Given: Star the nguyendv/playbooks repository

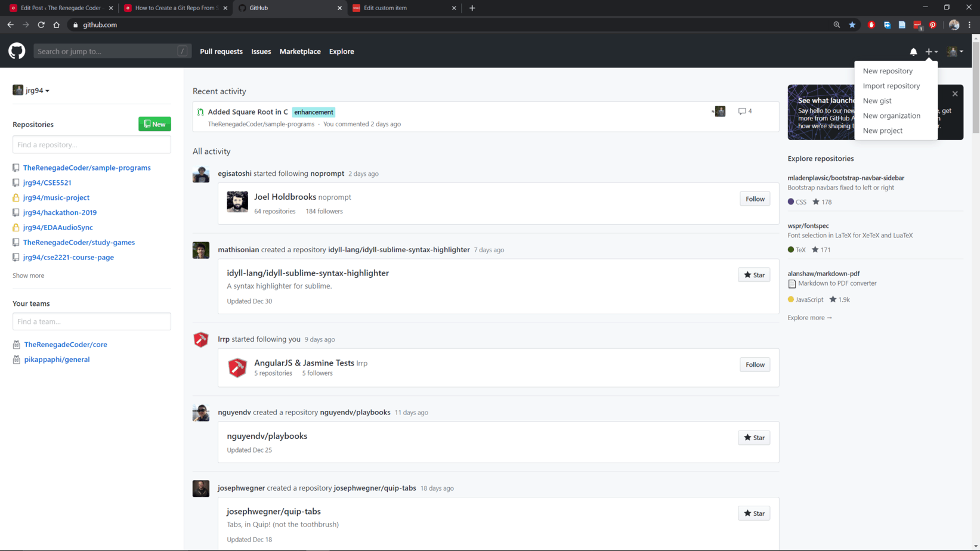Looking at the screenshot, I should (753, 437).
